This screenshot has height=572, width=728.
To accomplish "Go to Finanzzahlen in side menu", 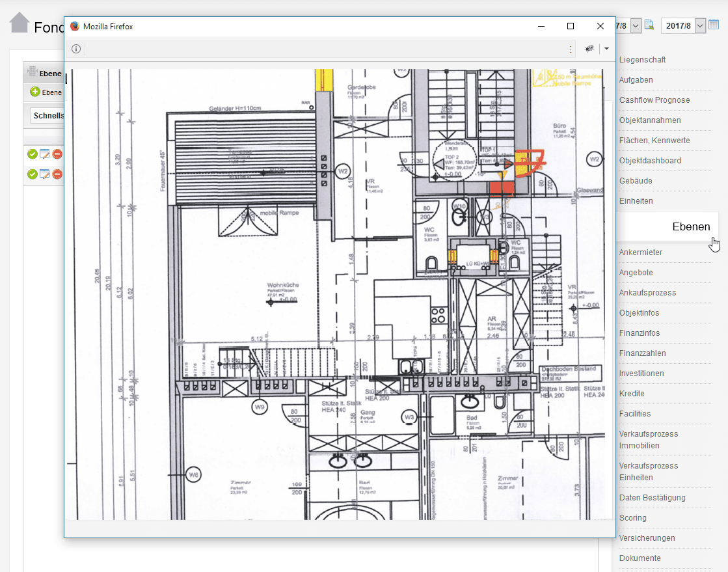I will tap(642, 353).
